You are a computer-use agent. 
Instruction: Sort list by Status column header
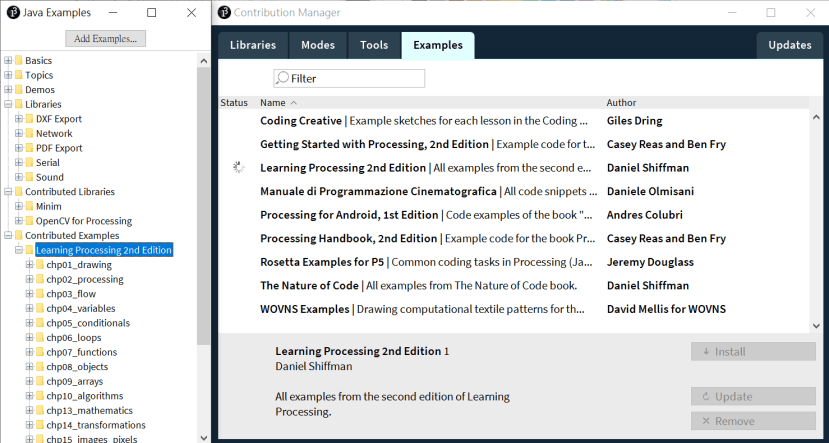click(x=234, y=103)
